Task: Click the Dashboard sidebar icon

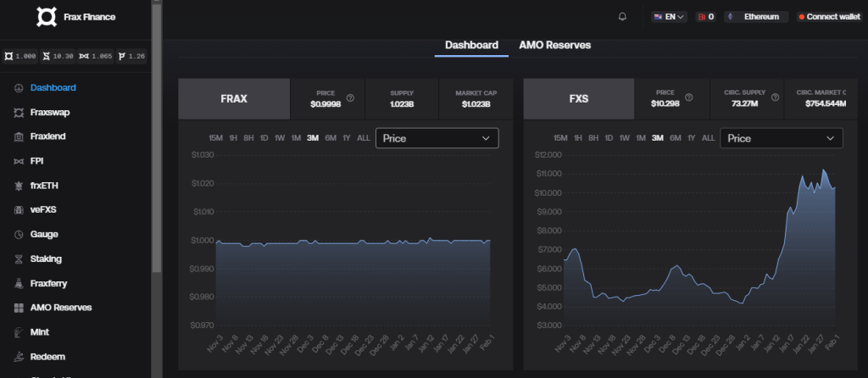Action: [x=19, y=88]
